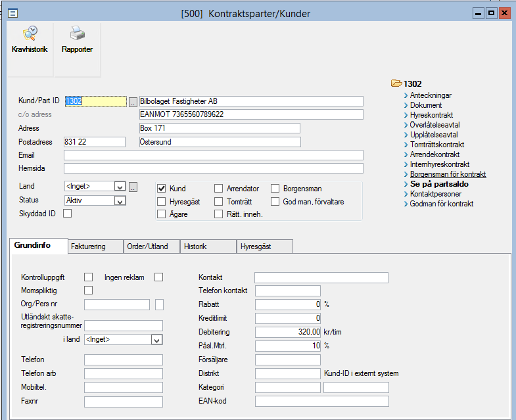This screenshot has height=420, width=516.
Task: Tick the Borgensman checkbox
Action: click(x=275, y=189)
